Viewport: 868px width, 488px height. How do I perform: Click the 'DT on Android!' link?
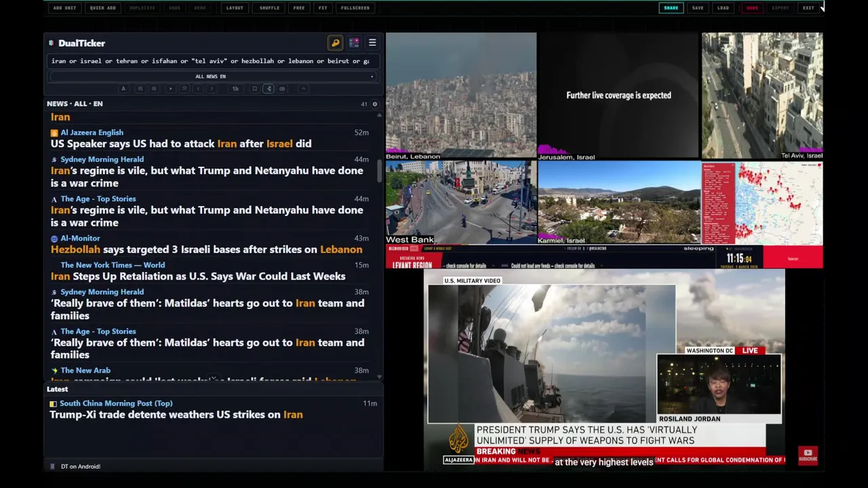click(x=81, y=466)
